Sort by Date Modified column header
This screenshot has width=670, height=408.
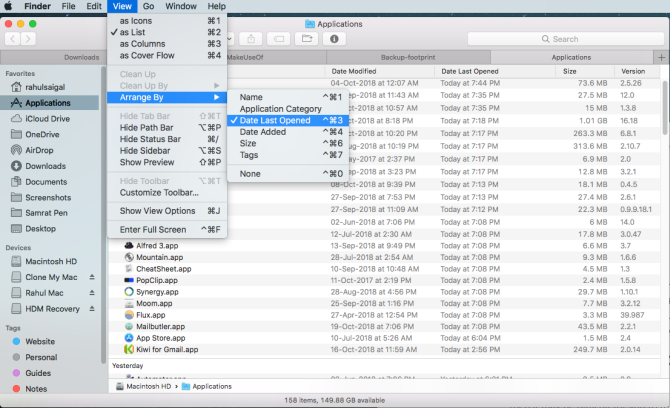(354, 71)
